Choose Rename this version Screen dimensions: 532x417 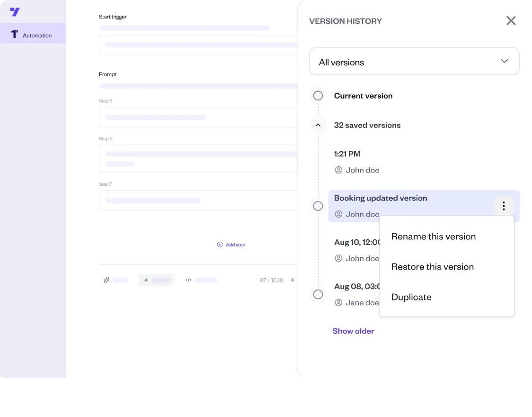pyautogui.click(x=433, y=236)
